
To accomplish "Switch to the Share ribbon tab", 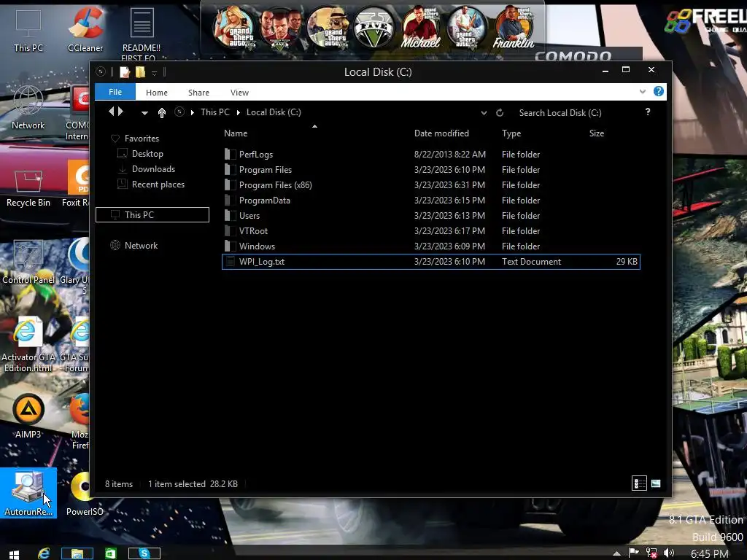I will tap(198, 93).
